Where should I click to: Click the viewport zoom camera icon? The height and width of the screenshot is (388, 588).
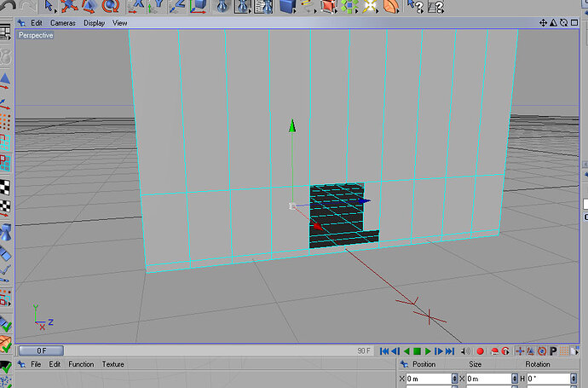point(553,23)
